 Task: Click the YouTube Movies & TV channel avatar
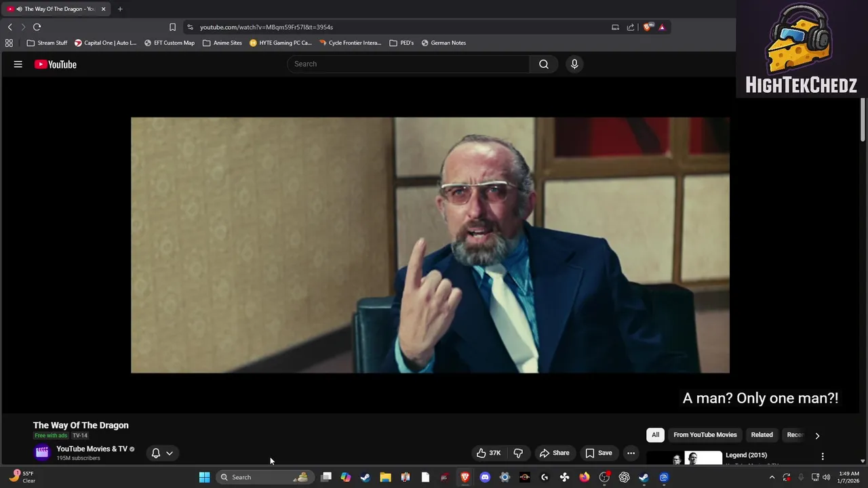coord(42,453)
